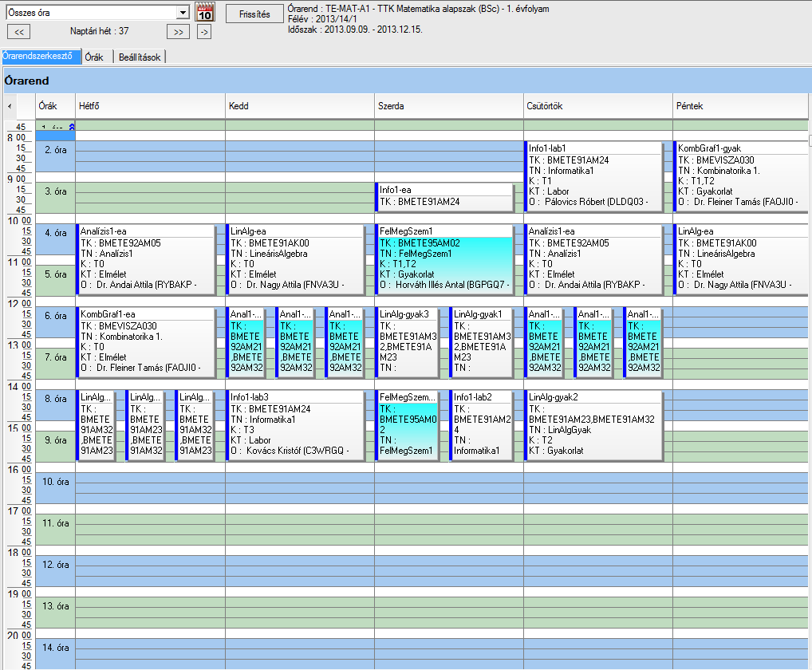Select Thursday Analízis1-ea lecture block
This screenshot has height=670, width=812.
point(594,259)
